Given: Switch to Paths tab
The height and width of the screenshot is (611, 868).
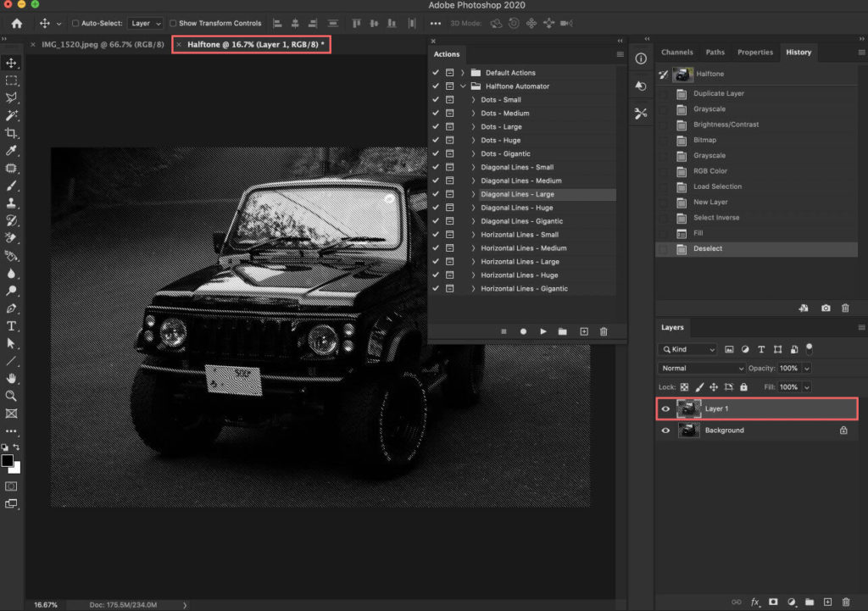Looking at the screenshot, I should [x=715, y=52].
